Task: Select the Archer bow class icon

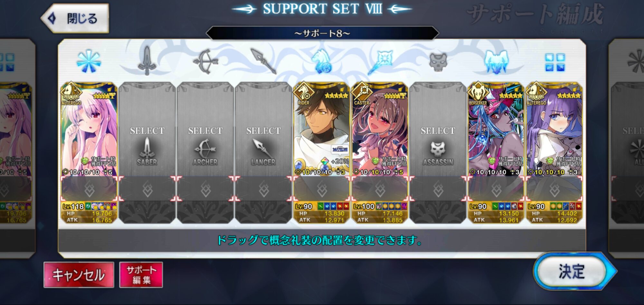Action: coord(205,61)
